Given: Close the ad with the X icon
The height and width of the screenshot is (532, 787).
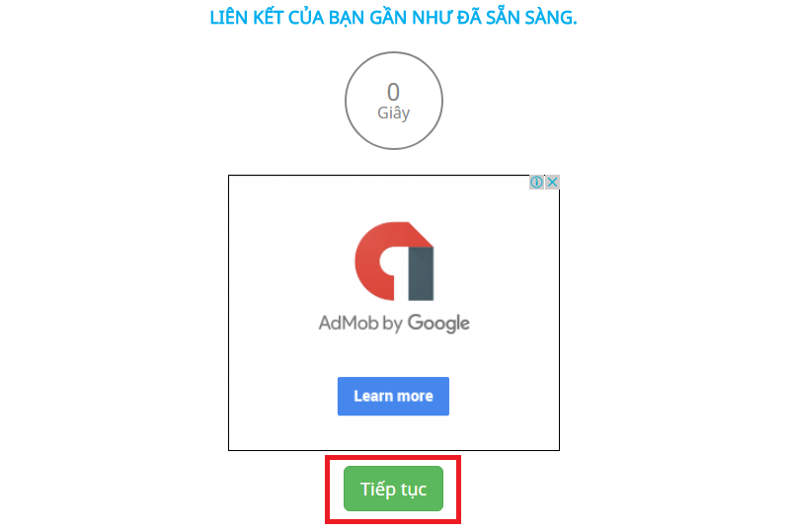Looking at the screenshot, I should pos(553,183).
